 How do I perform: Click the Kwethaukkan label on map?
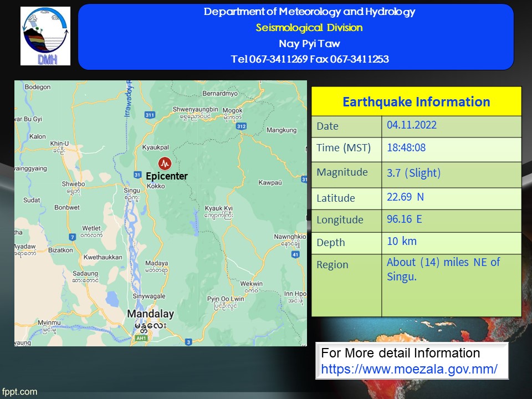103,257
